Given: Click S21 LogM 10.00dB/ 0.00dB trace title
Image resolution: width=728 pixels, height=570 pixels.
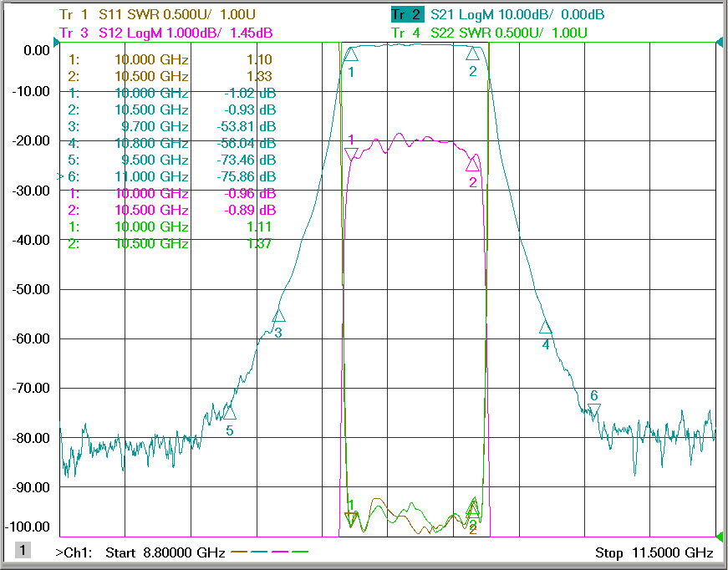Looking at the screenshot, I should [x=517, y=15].
